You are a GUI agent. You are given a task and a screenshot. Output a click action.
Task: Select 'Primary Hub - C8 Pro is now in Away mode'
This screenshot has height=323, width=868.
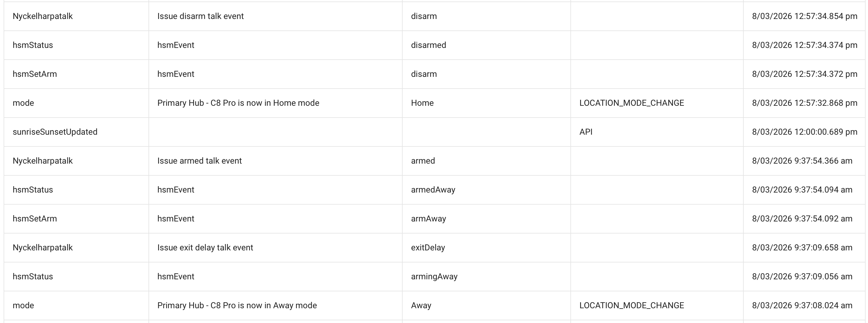[237, 306]
